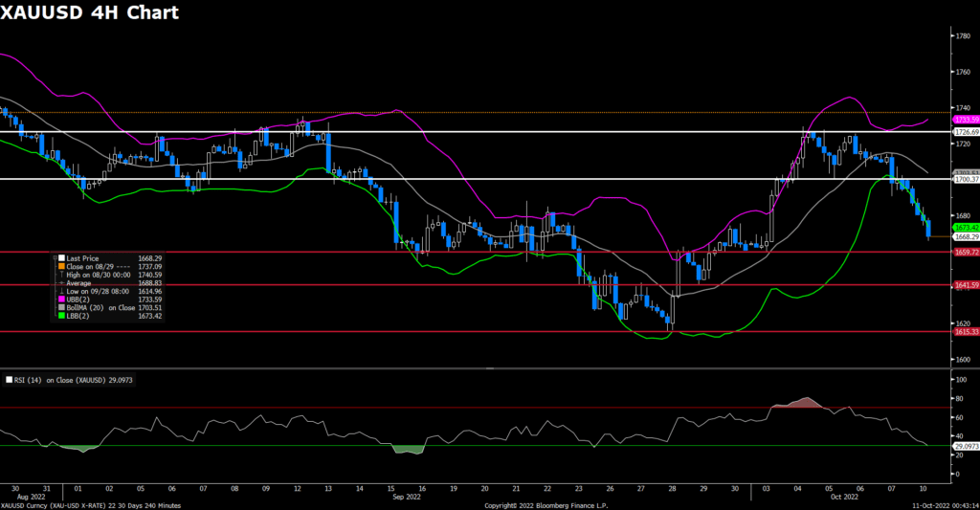
Task: Click the red 1615.33 axis price tag
Action: pyautogui.click(x=966, y=332)
